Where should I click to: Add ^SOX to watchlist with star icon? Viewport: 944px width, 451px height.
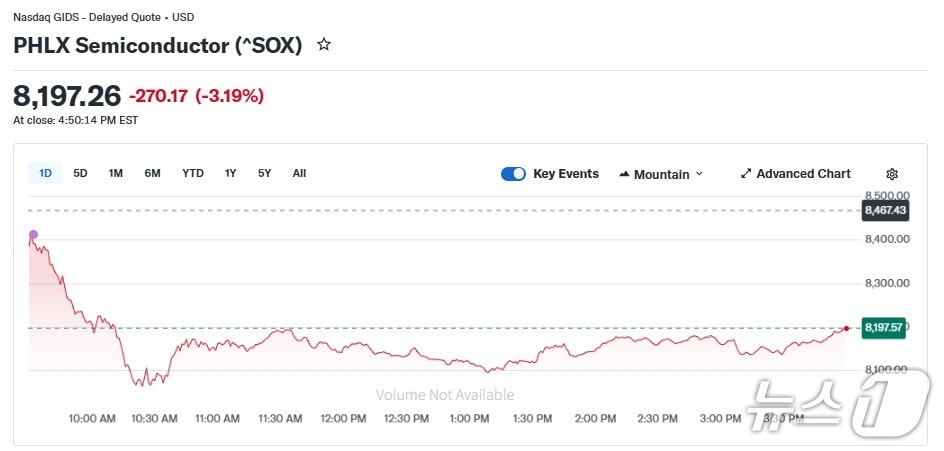click(x=324, y=45)
